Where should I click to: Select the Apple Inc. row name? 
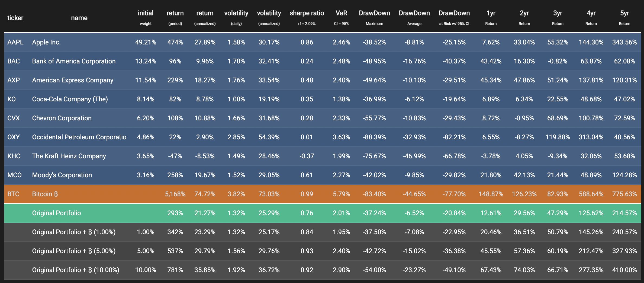pos(46,42)
